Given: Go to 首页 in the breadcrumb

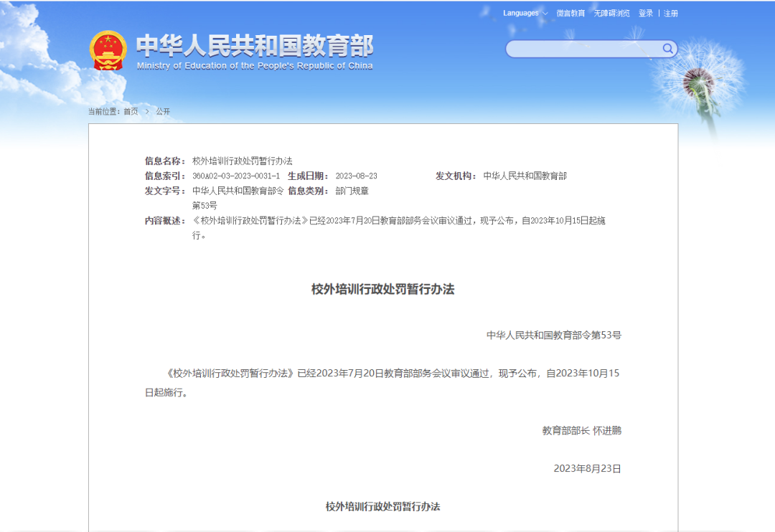Looking at the screenshot, I should click(x=131, y=112).
